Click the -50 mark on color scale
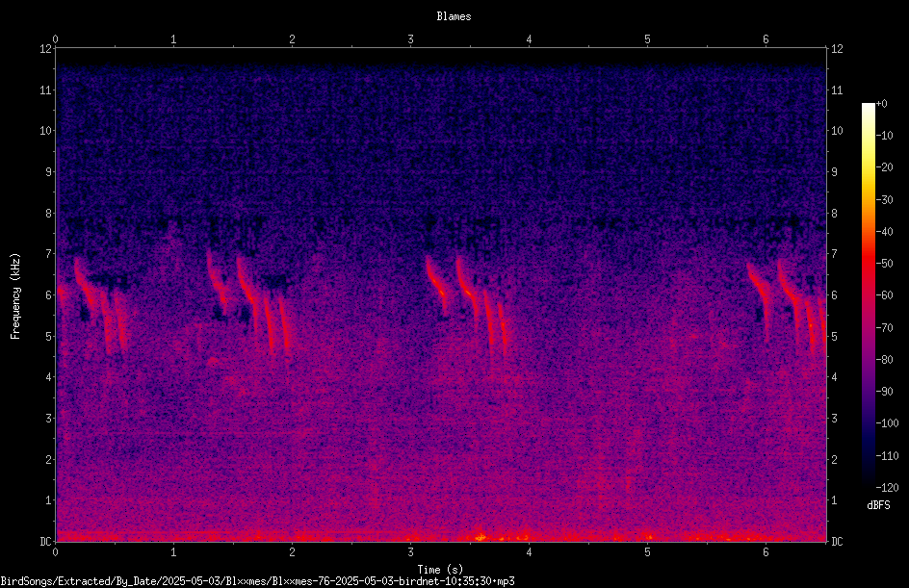 click(885, 263)
